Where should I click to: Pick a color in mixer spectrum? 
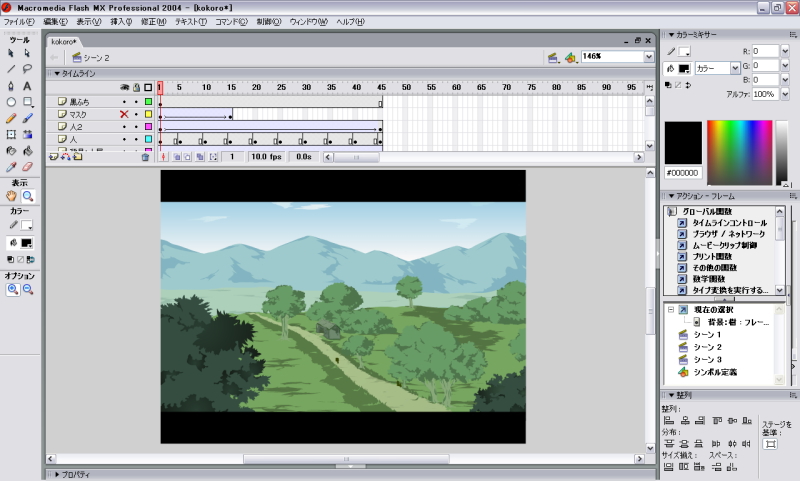(740, 153)
